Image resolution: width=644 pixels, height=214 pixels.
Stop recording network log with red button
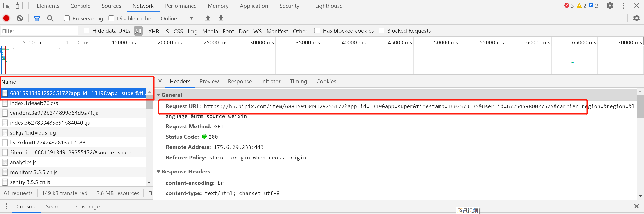[x=6, y=18]
